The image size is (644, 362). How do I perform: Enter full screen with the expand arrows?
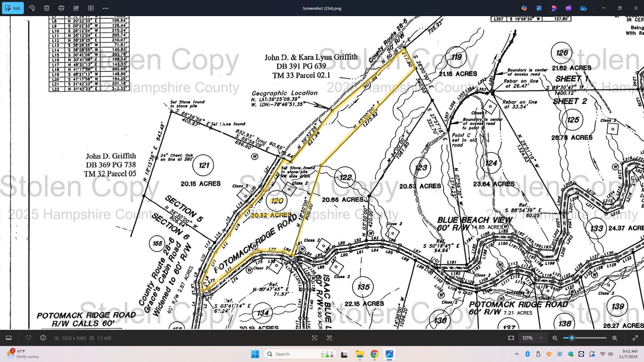tap(635, 338)
